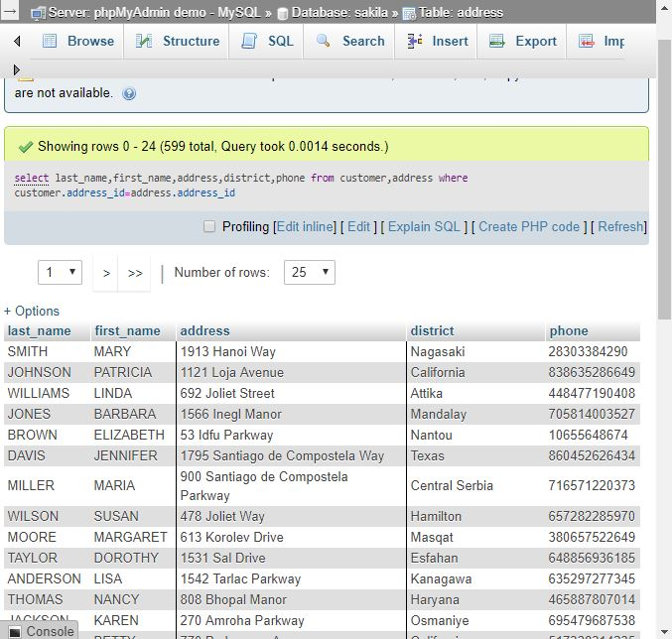The width and height of the screenshot is (672, 639).
Task: Click the database icon in breadcrumb
Action: (x=283, y=14)
